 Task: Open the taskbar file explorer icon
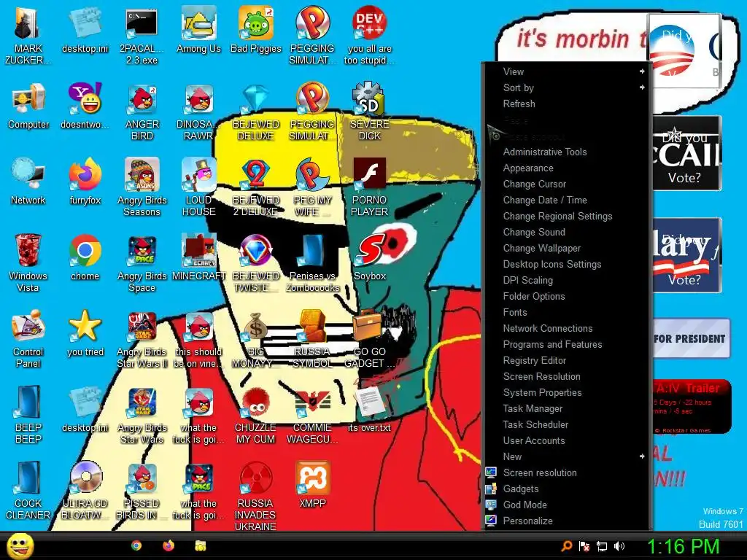point(201,545)
